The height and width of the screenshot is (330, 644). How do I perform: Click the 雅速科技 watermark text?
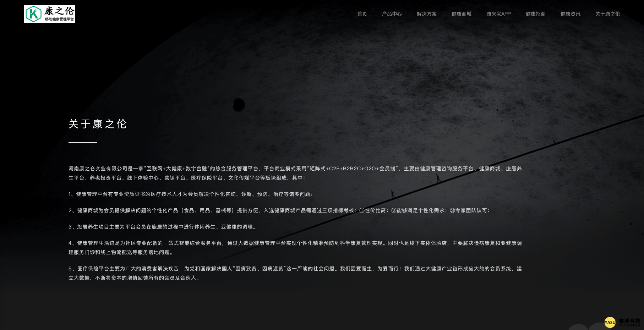[x=629, y=321]
